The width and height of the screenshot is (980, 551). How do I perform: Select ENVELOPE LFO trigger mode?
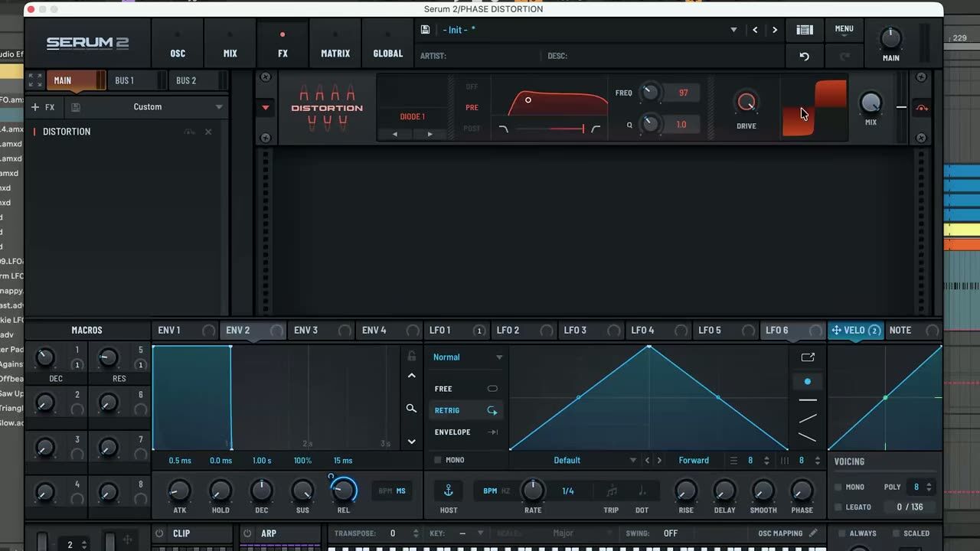click(x=465, y=432)
